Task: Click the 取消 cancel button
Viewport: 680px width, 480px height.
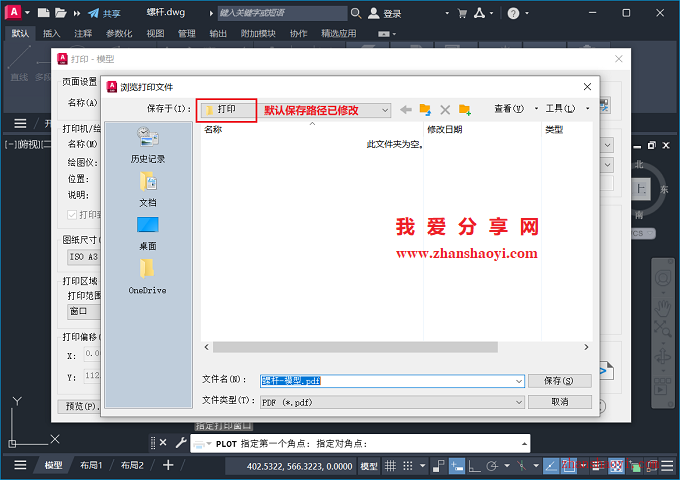Action: click(x=559, y=401)
